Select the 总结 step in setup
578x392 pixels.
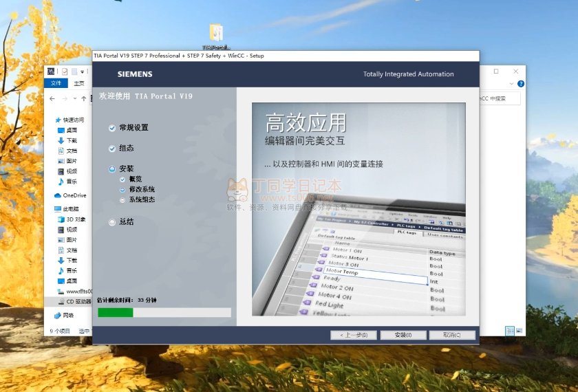[x=122, y=221]
